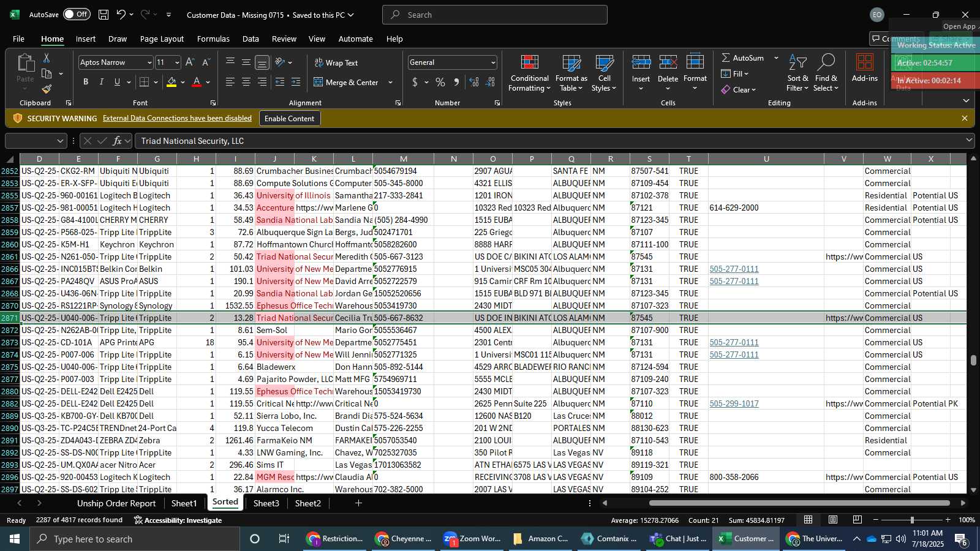Apply the yellow Fill Color swatch
Screen dimensions: 980x551
click(x=171, y=82)
